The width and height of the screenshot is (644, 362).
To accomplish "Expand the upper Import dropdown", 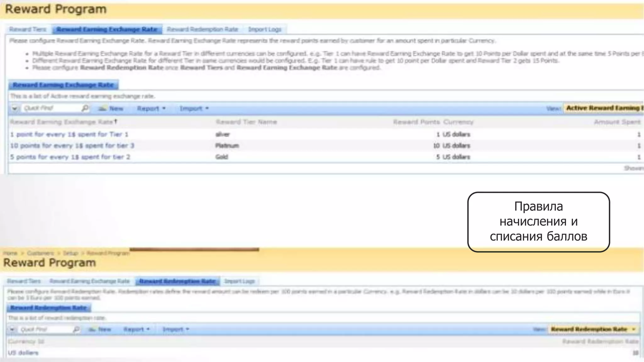I will (x=194, y=108).
